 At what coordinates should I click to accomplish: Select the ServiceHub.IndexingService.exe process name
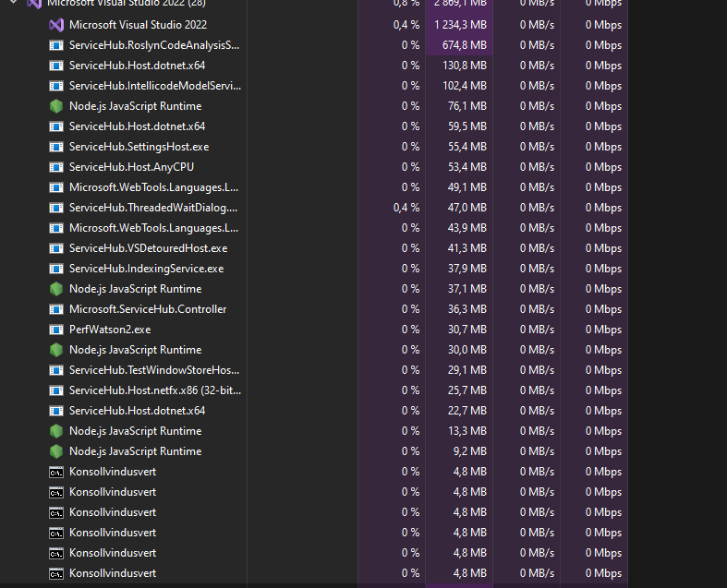(147, 269)
